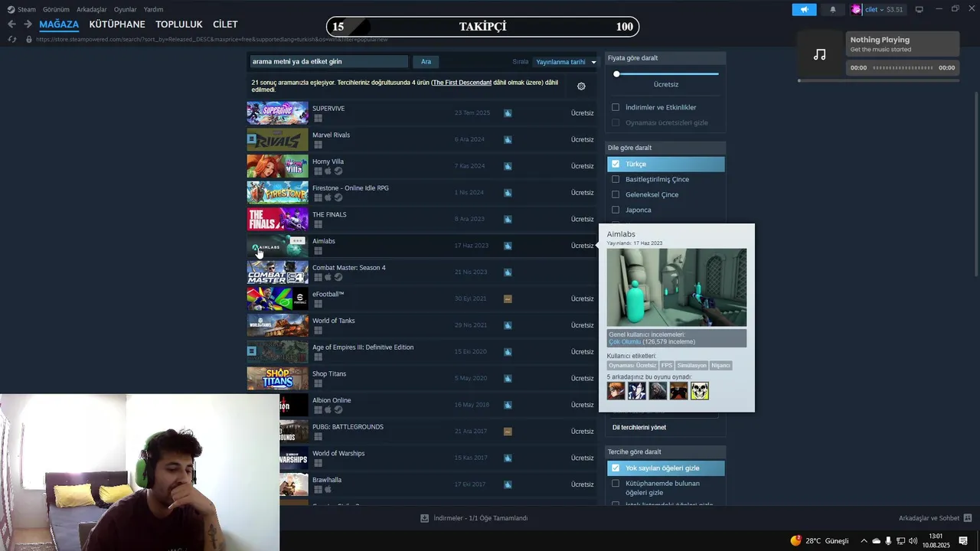Click the Aimlabs preview screenshot

pyautogui.click(x=677, y=287)
